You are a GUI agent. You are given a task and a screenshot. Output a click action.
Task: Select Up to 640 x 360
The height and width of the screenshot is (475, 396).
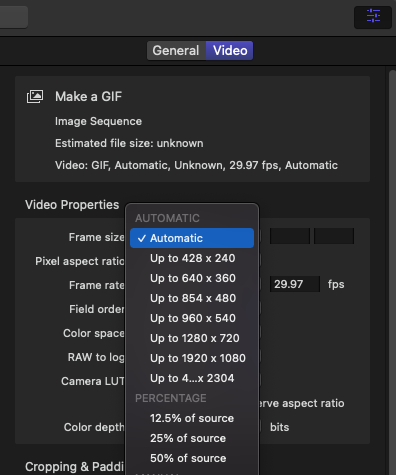(x=192, y=278)
